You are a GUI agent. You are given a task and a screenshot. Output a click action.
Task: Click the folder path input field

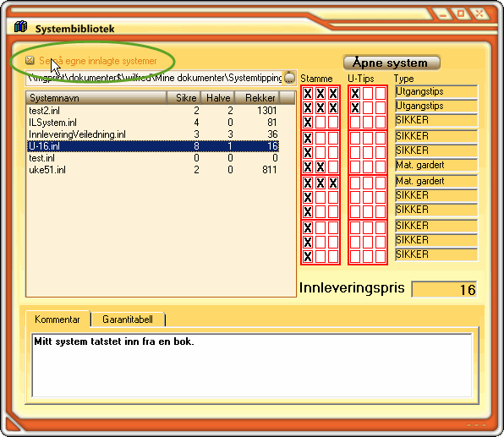[154, 78]
